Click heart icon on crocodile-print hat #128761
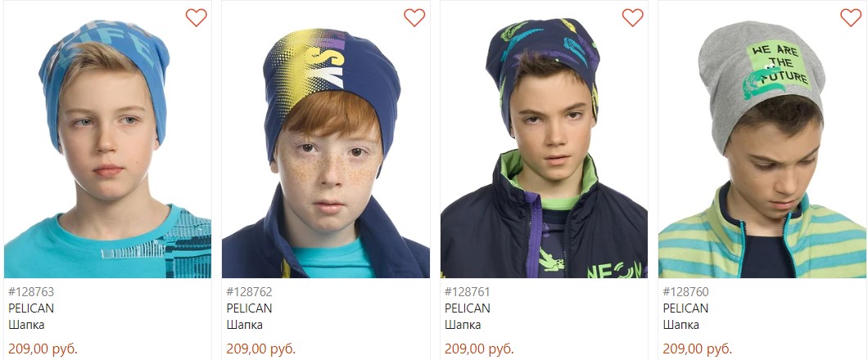Image resolution: width=868 pixels, height=360 pixels. click(x=633, y=18)
